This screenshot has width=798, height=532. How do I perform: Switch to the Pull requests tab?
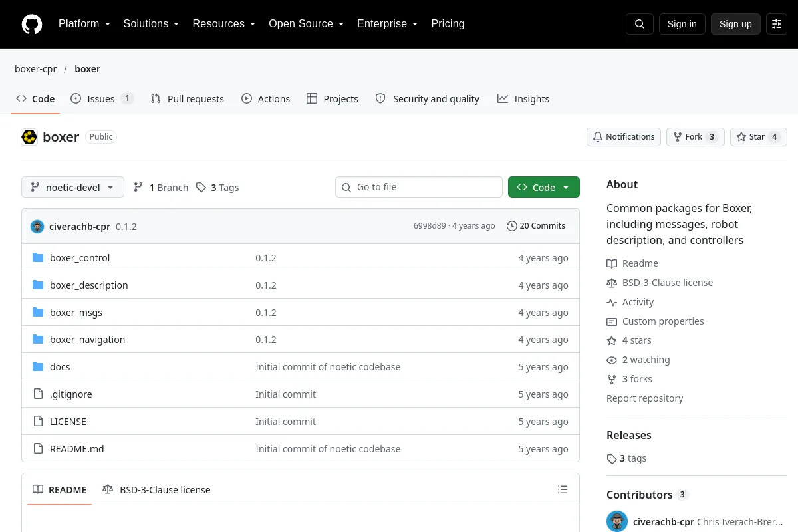[x=187, y=98]
